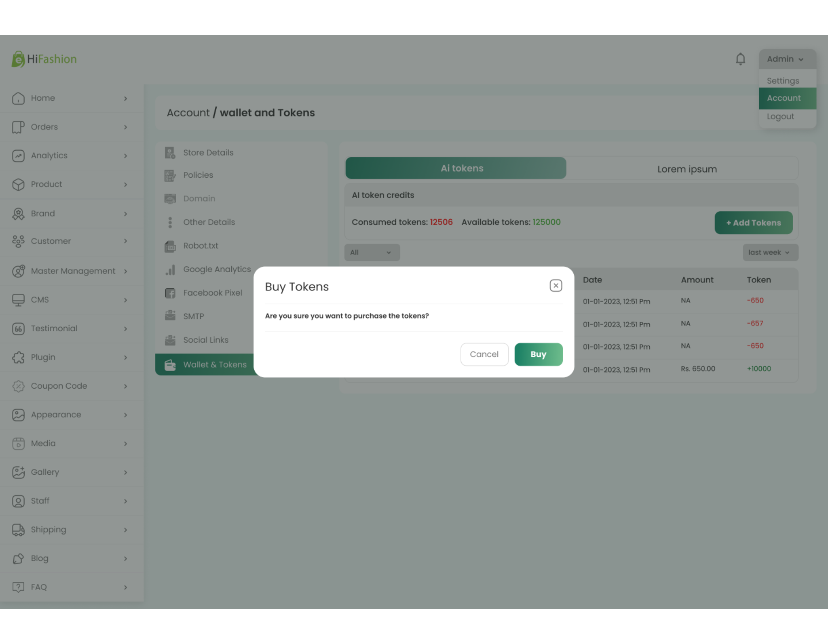Click the Testimonial quote icon

pyautogui.click(x=18, y=328)
